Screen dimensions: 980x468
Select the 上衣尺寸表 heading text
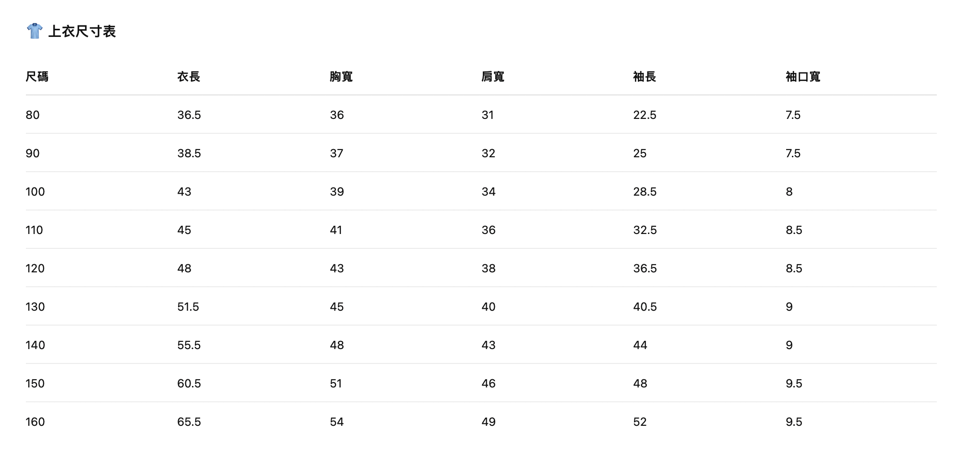click(82, 32)
